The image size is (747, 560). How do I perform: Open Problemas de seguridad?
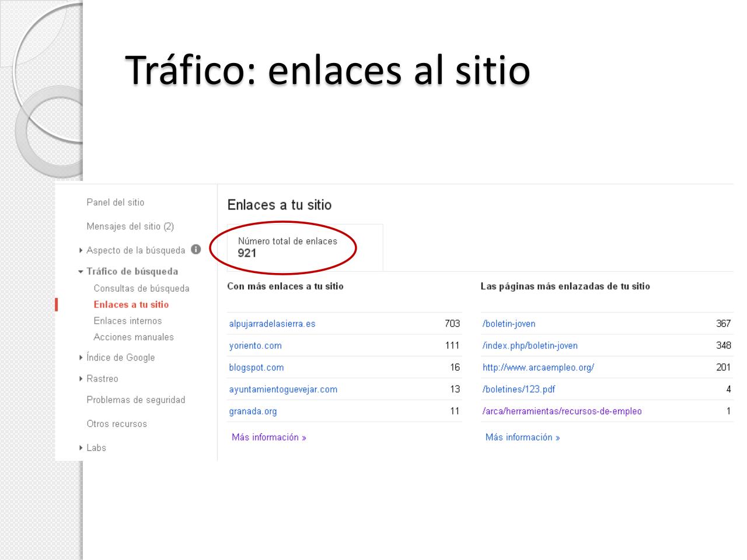pos(135,400)
